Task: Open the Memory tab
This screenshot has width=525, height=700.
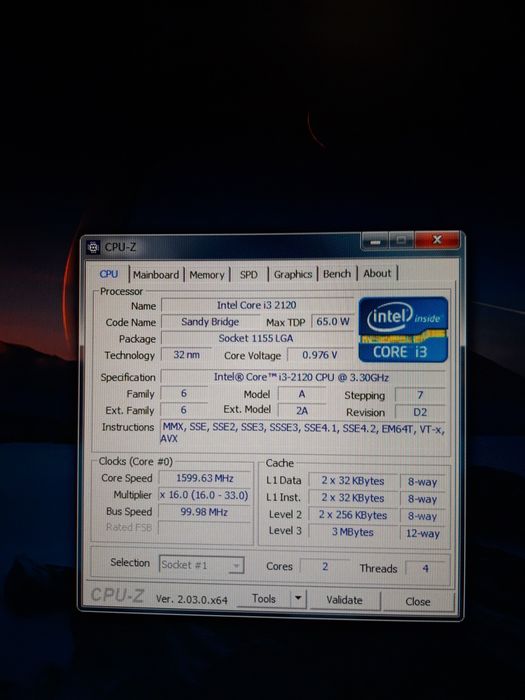Action: point(207,275)
